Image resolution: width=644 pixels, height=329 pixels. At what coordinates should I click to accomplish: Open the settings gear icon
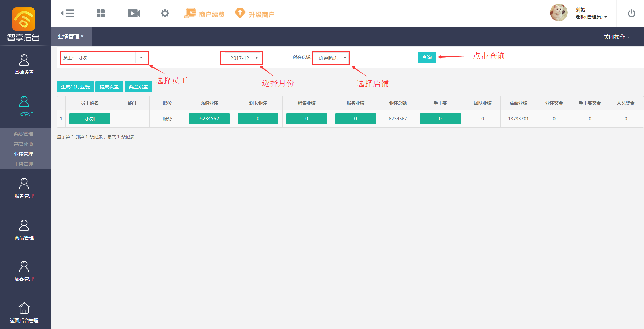coord(165,13)
